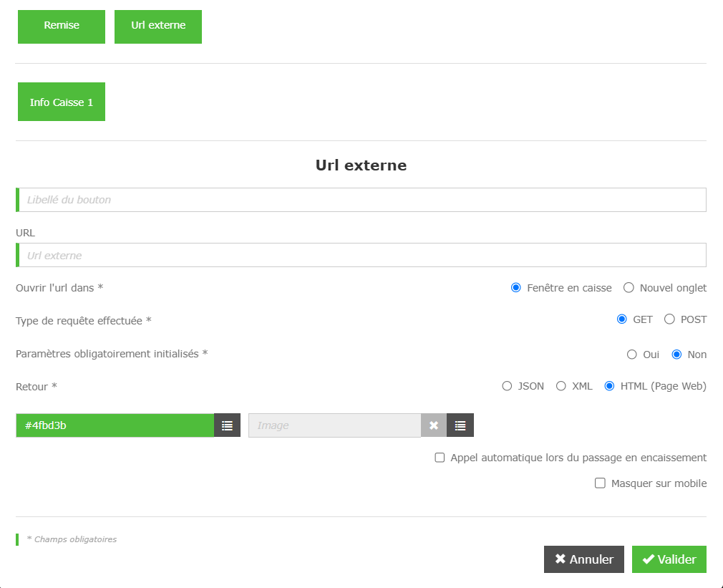Clear the Image field with the X icon
Image resolution: width=723 pixels, height=588 pixels.
tap(433, 425)
